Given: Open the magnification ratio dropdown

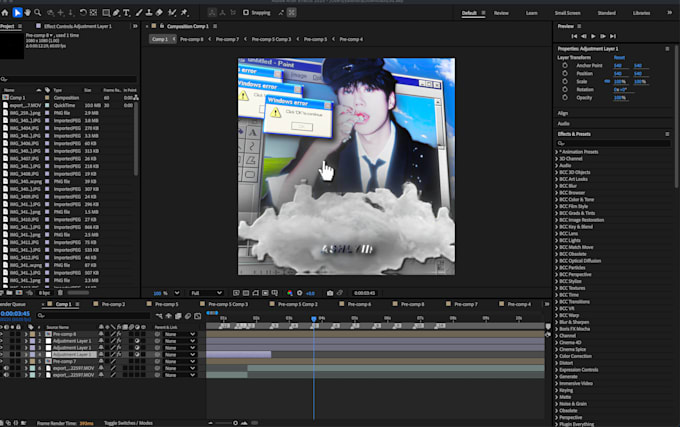Looking at the screenshot, I should 177,293.
